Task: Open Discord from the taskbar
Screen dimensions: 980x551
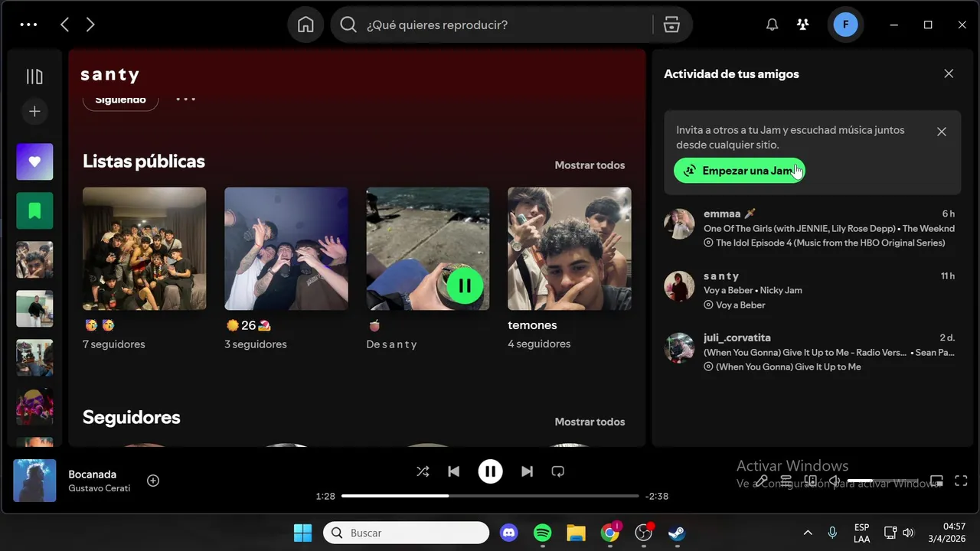Action: (509, 533)
